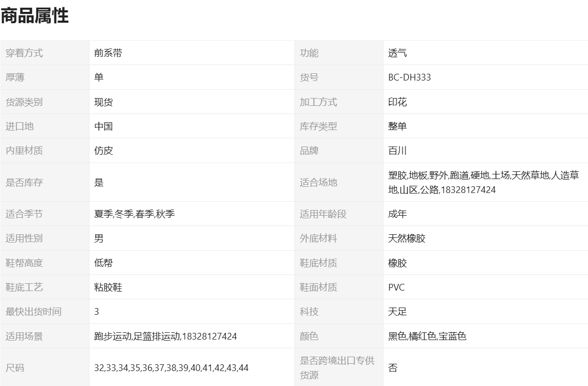588x386 pixels.
Task: Click the 加工方式 value 印花
Action: tap(397, 102)
